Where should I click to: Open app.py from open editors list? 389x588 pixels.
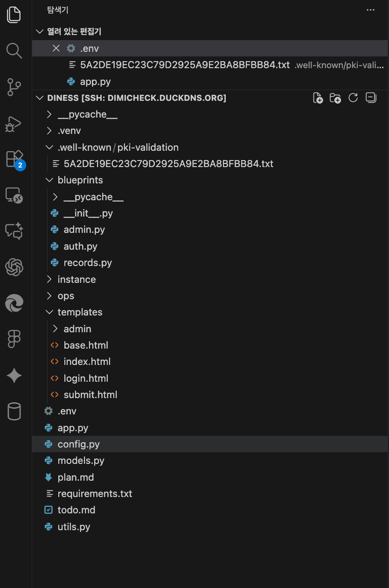95,82
